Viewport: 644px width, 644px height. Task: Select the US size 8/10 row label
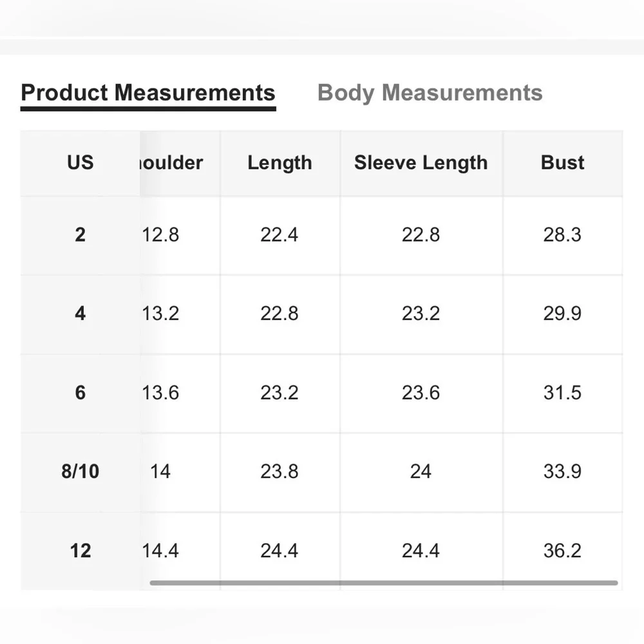point(80,471)
